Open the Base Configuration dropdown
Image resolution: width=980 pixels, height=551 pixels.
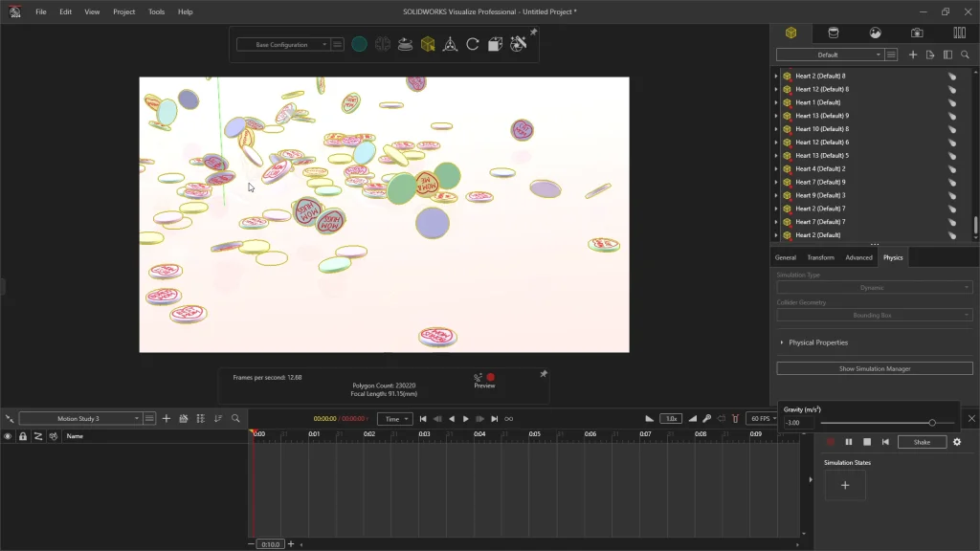[282, 45]
